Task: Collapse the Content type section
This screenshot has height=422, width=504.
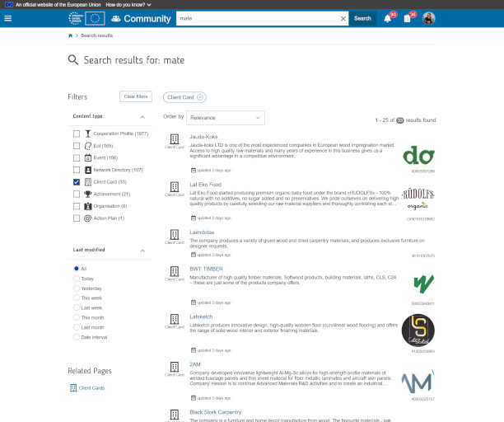Action: click(142, 117)
